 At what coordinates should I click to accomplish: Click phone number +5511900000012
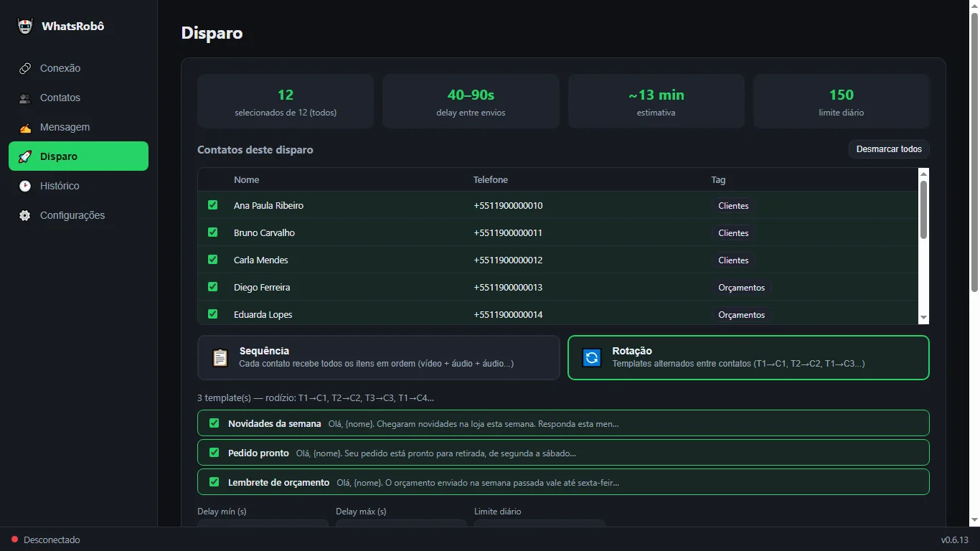tap(508, 260)
